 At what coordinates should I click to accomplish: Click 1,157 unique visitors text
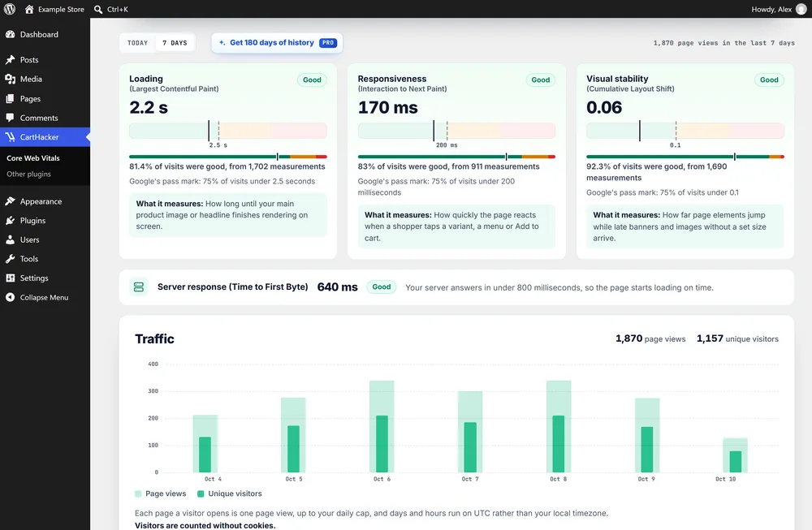coord(737,338)
